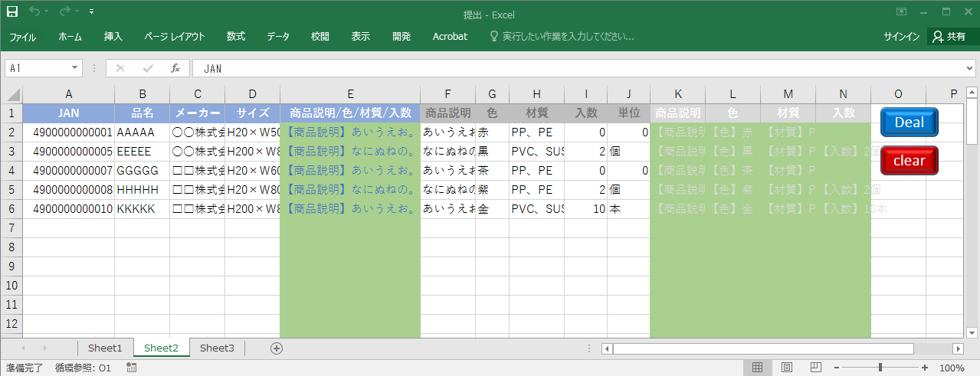Viewport: 980px width, 376px height.
Task: Click the 単位 header cell
Action: (629, 113)
